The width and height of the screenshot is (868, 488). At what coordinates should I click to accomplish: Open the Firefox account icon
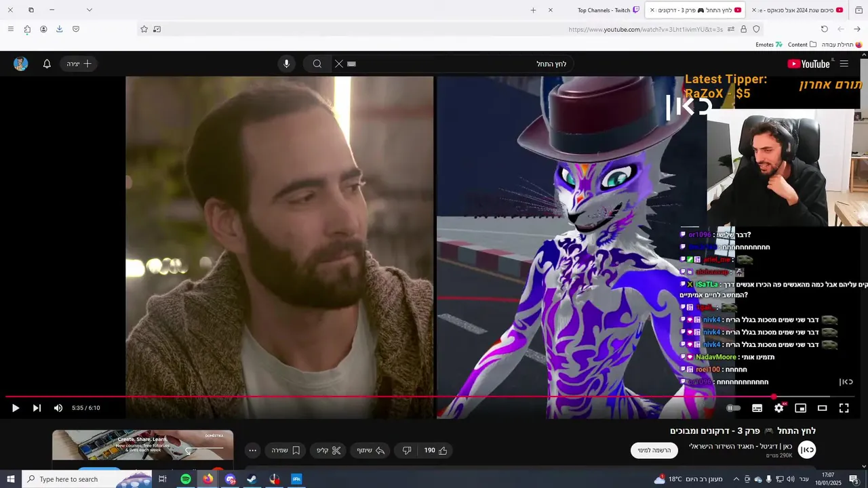[43, 29]
